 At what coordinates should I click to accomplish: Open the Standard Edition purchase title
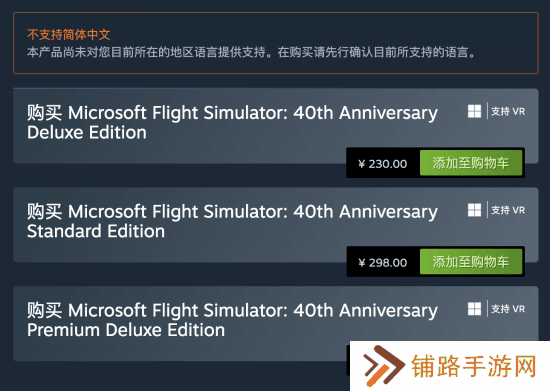(x=232, y=221)
